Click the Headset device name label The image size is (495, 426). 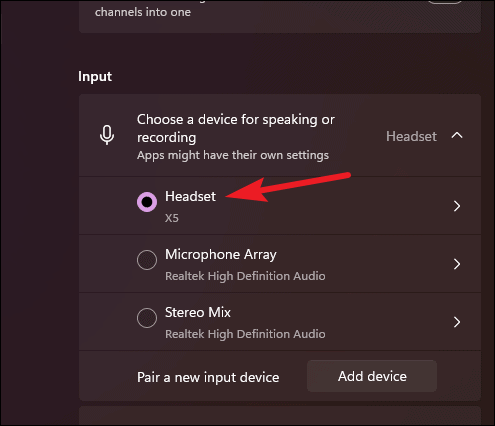[190, 196]
